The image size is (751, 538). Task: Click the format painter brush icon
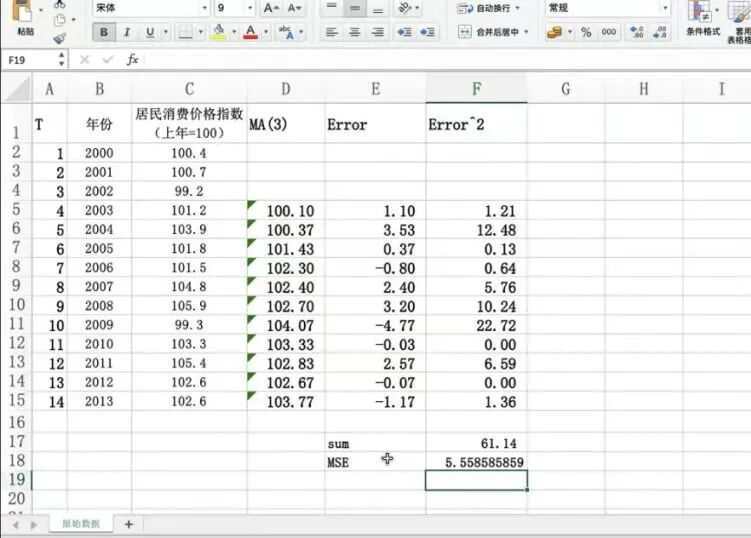point(59,38)
